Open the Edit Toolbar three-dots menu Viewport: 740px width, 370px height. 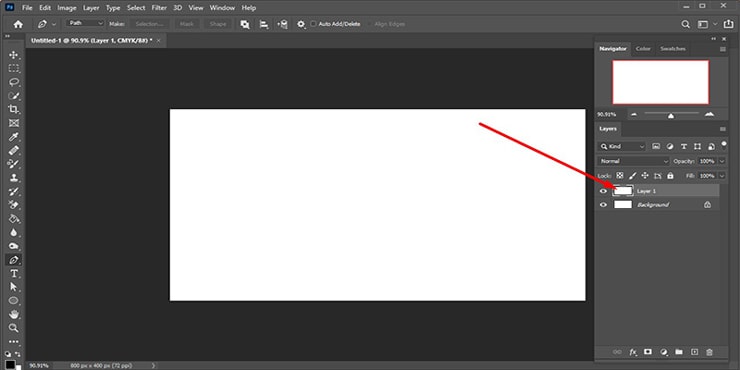click(14, 341)
